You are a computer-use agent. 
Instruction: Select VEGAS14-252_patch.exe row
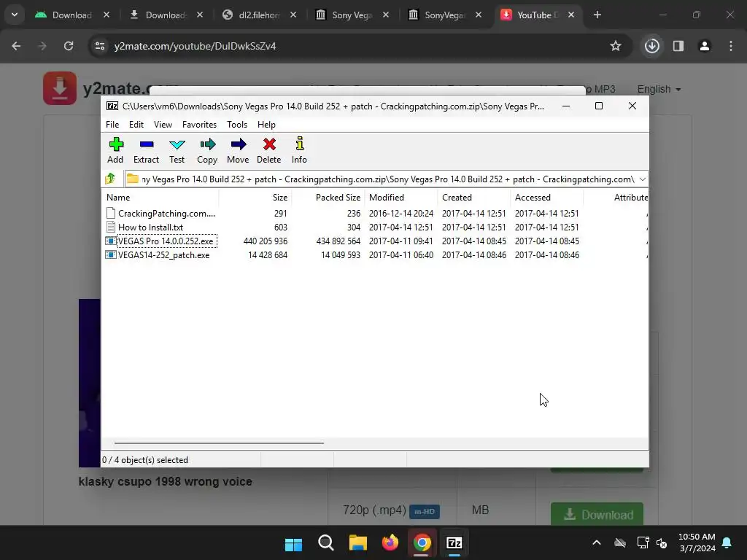pos(374,254)
